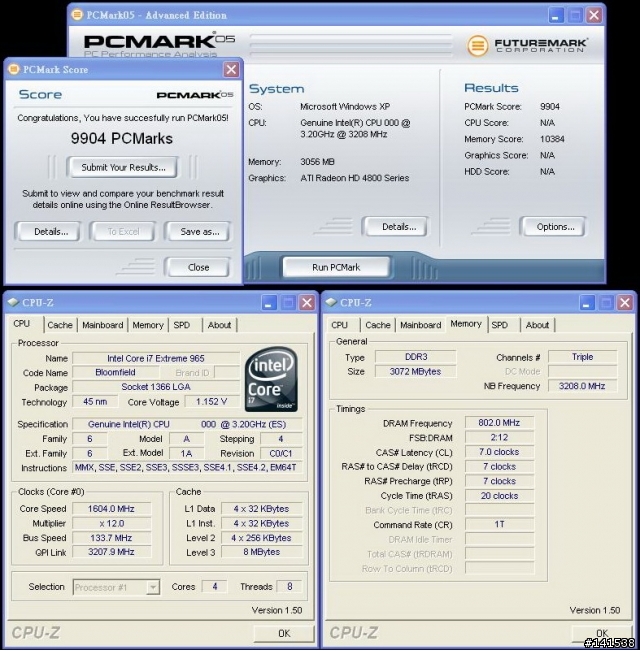Open the SPD tab in left CPU-Z

182,325
